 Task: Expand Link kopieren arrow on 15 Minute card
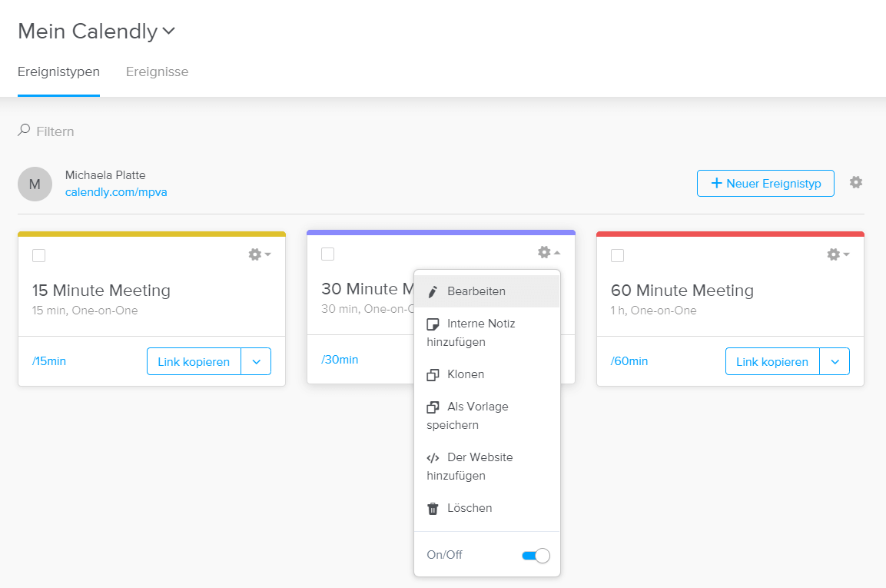256,361
